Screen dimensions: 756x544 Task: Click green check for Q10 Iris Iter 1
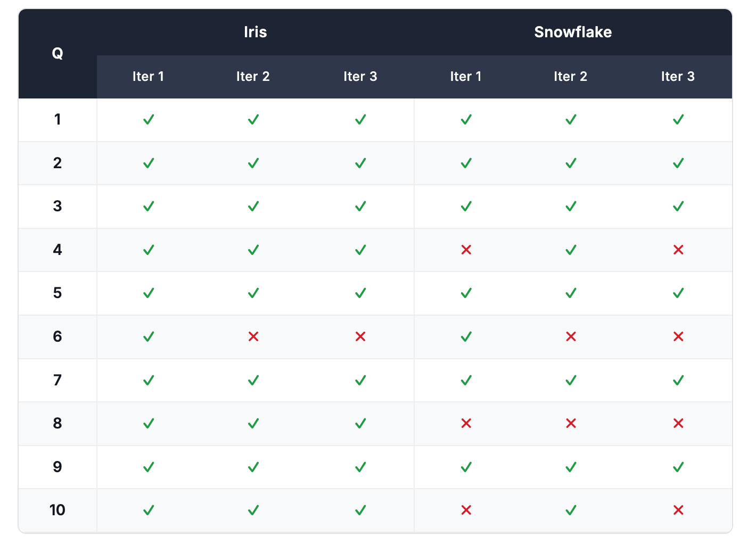[x=149, y=510]
